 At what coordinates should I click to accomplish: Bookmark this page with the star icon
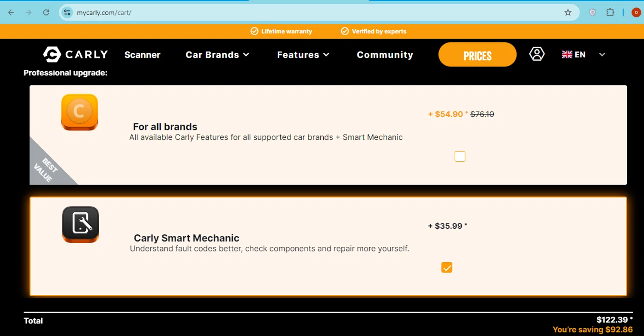pos(568,12)
